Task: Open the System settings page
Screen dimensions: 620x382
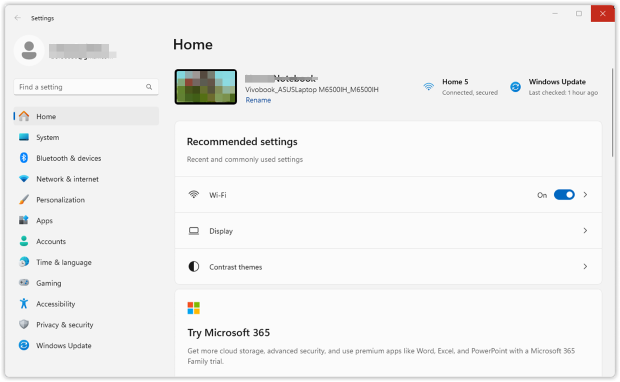Action: coord(86,137)
